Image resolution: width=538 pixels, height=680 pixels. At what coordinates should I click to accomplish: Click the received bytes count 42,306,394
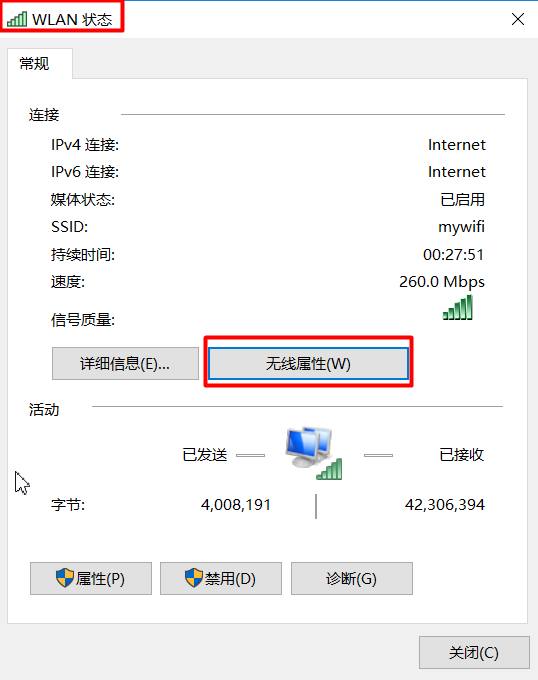(x=445, y=505)
